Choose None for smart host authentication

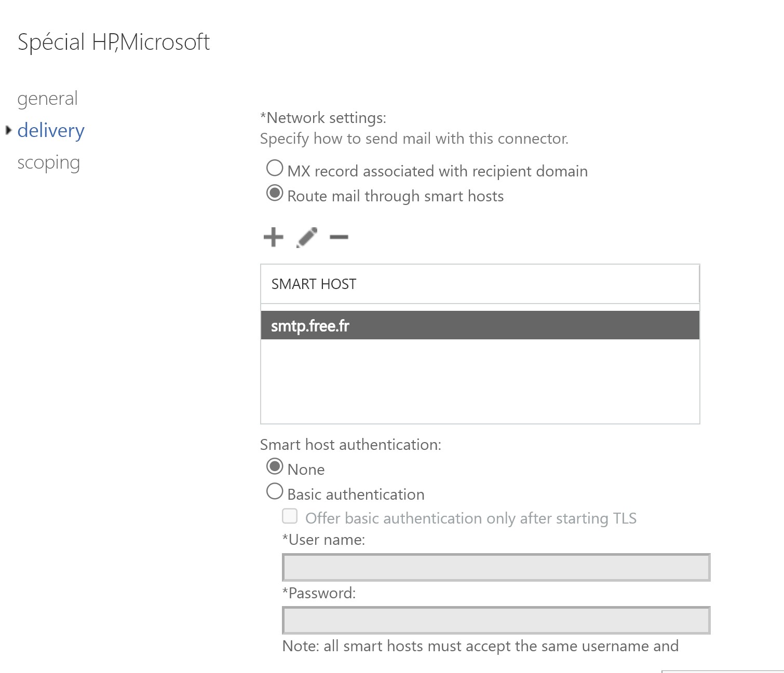click(x=275, y=466)
